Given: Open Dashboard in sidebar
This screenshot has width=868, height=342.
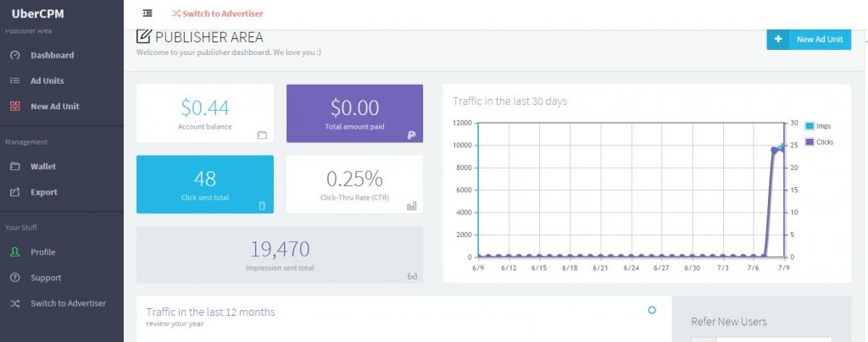Looking at the screenshot, I should [x=52, y=55].
